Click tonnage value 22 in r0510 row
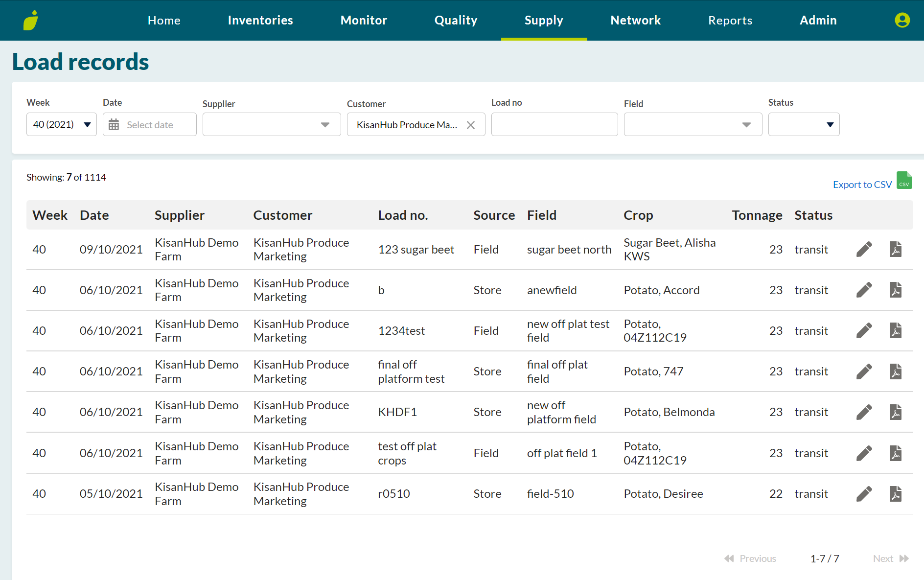 (x=776, y=494)
